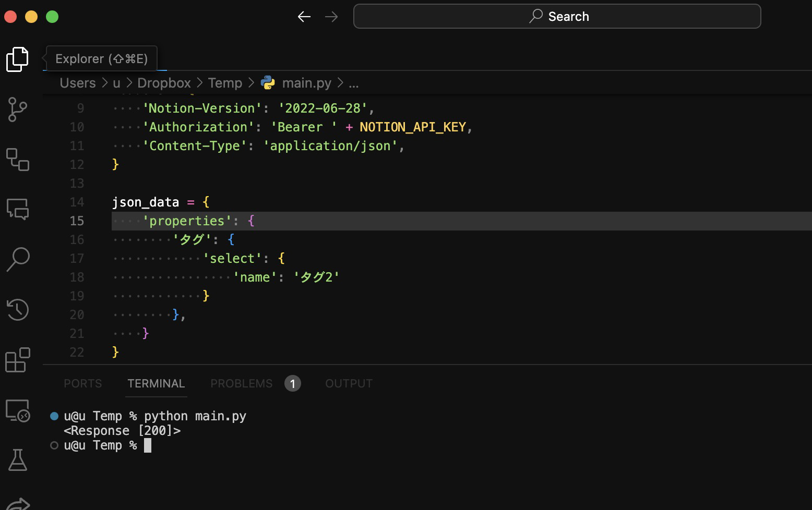Viewport: 812px width, 510px height.
Task: Switch to the PROBLEMS panel tab
Action: pyautogui.click(x=242, y=383)
